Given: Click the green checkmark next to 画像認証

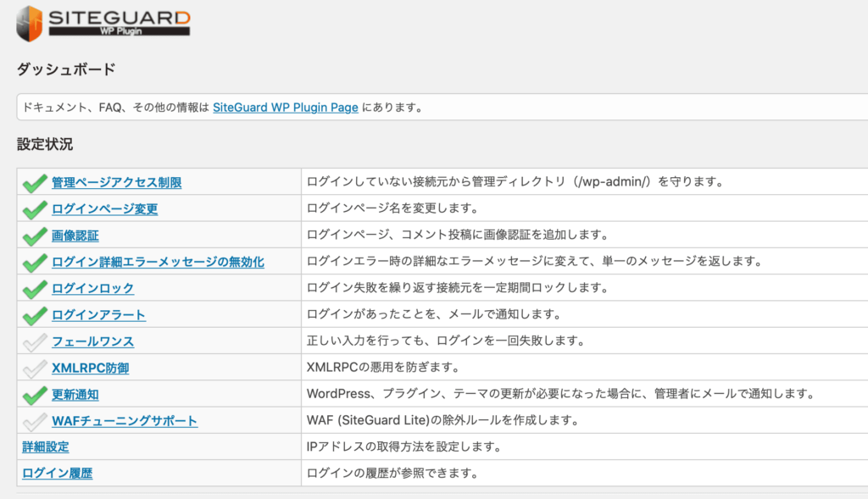Looking at the screenshot, I should point(35,236).
